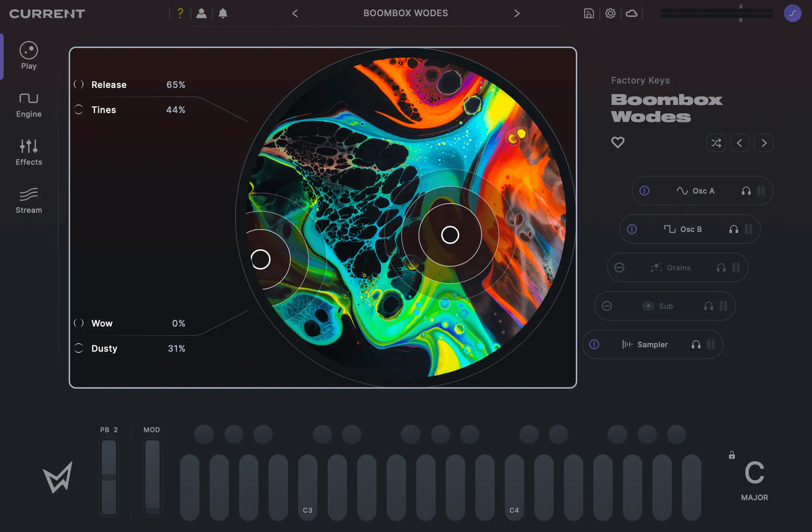This screenshot has height=532, width=812.
Task: Open the user account icon
Action: tap(201, 13)
